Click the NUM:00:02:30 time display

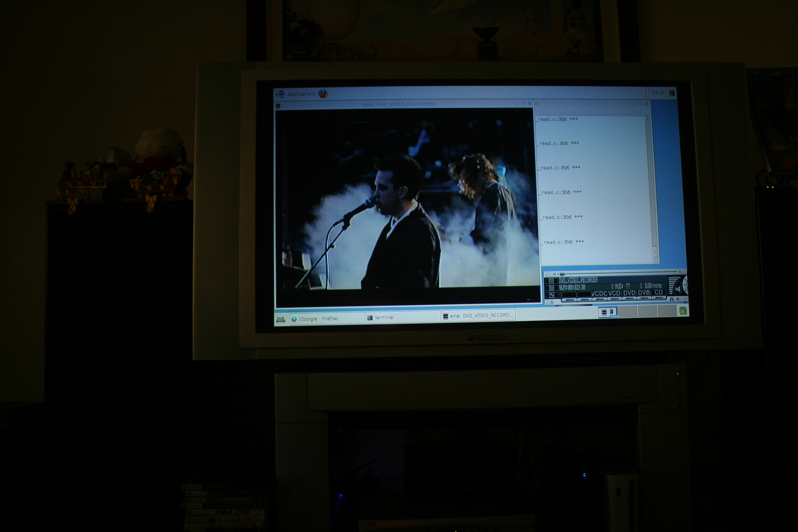point(572,287)
